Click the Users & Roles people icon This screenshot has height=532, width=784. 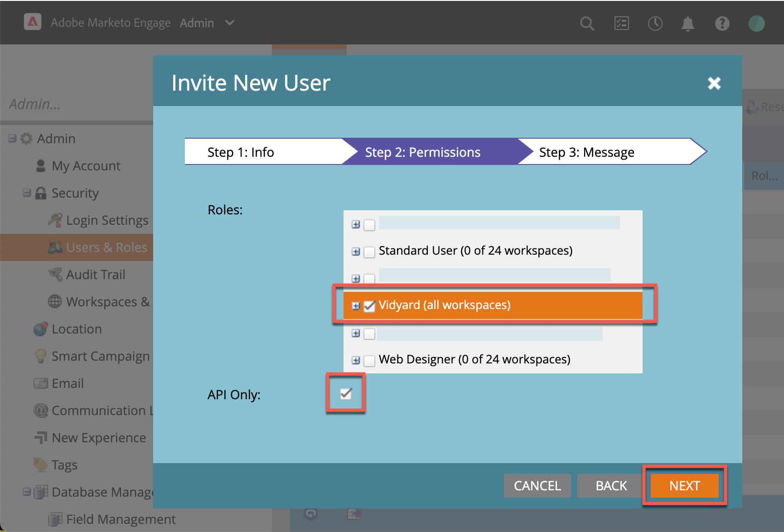(x=55, y=247)
